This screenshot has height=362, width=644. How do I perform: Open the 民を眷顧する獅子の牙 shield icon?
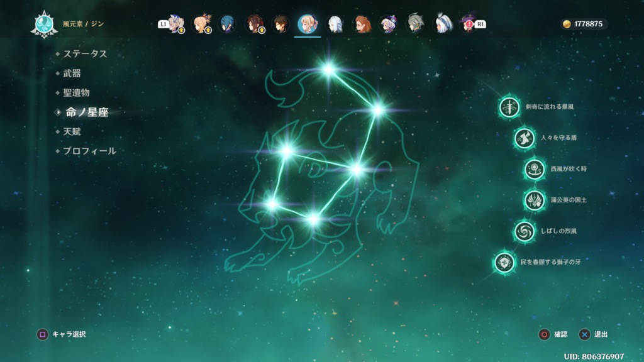tap(504, 262)
